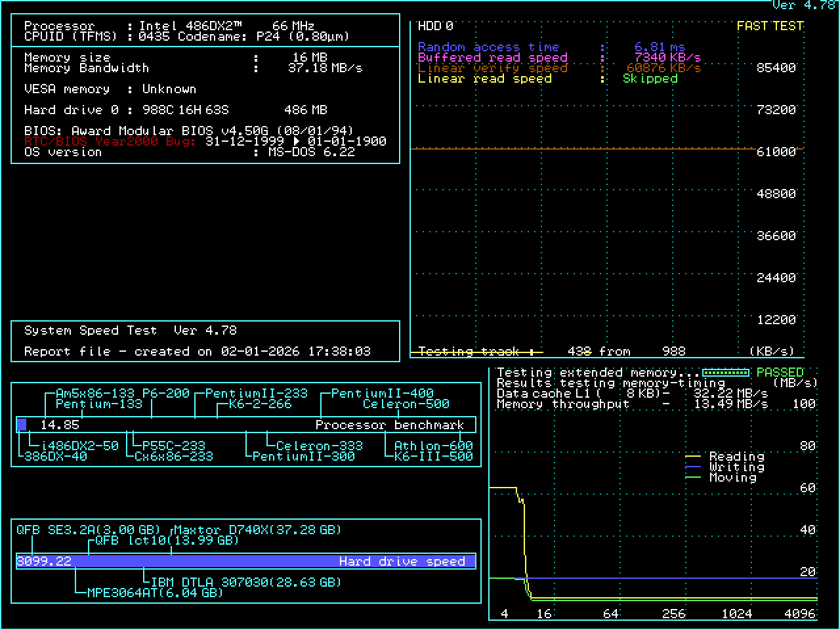
Task: Click the blue processor benchmark score block
Action: (x=22, y=425)
